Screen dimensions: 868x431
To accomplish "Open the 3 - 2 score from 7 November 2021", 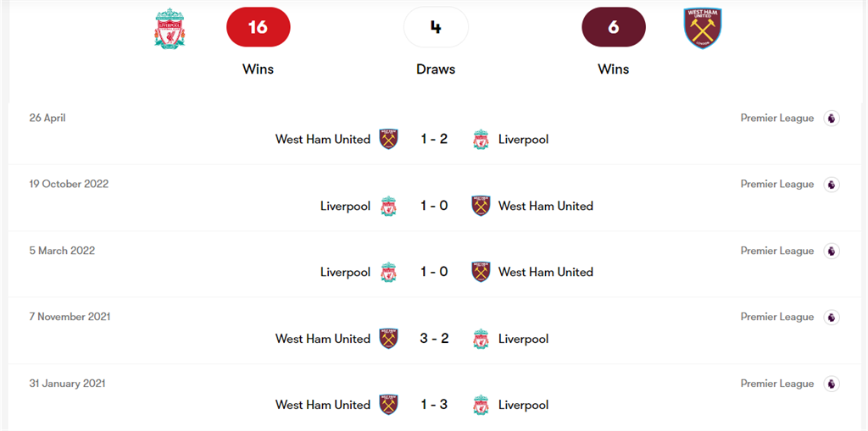I will [434, 339].
